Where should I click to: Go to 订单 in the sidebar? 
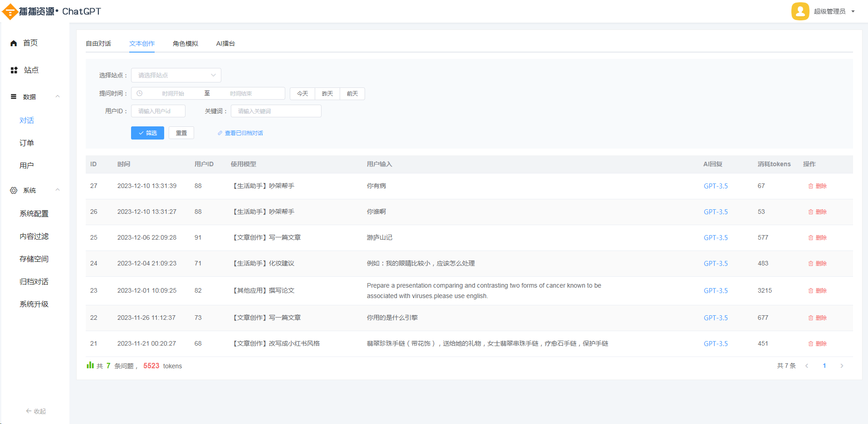point(27,143)
